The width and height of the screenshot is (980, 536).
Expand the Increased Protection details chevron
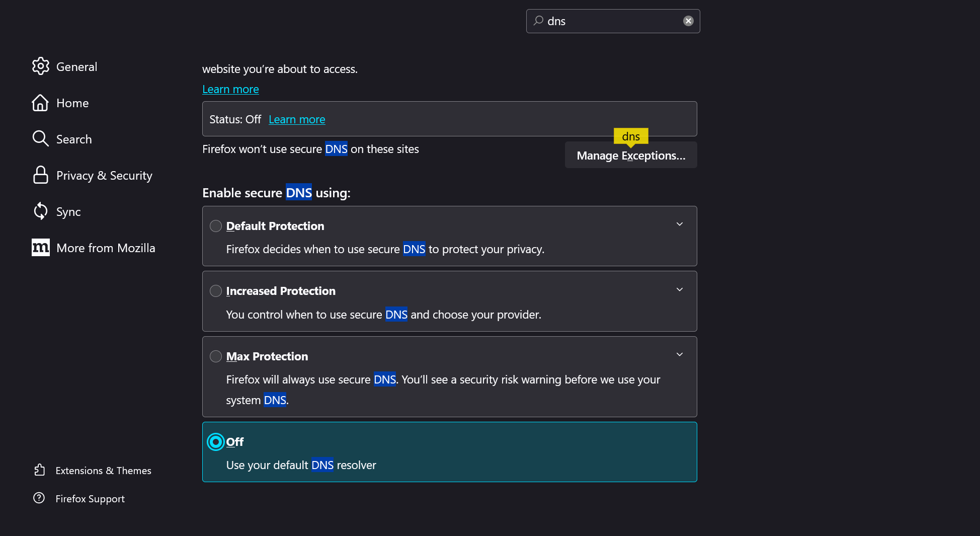[680, 290]
